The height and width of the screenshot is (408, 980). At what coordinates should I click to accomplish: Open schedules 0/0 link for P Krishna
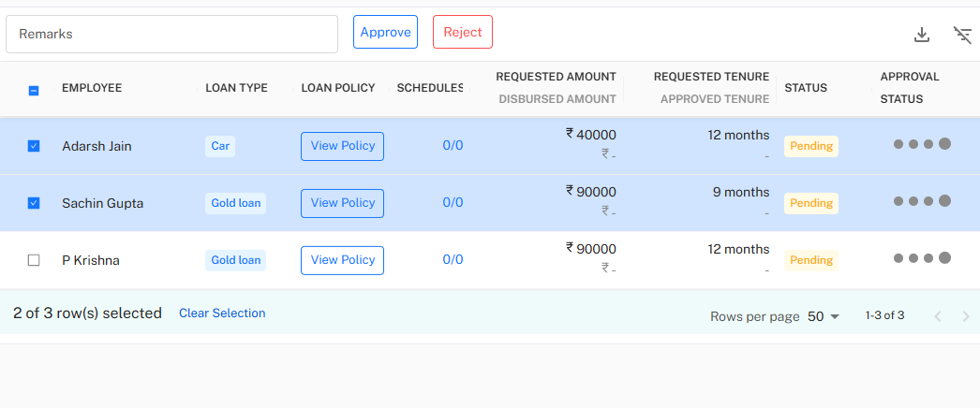pos(453,260)
